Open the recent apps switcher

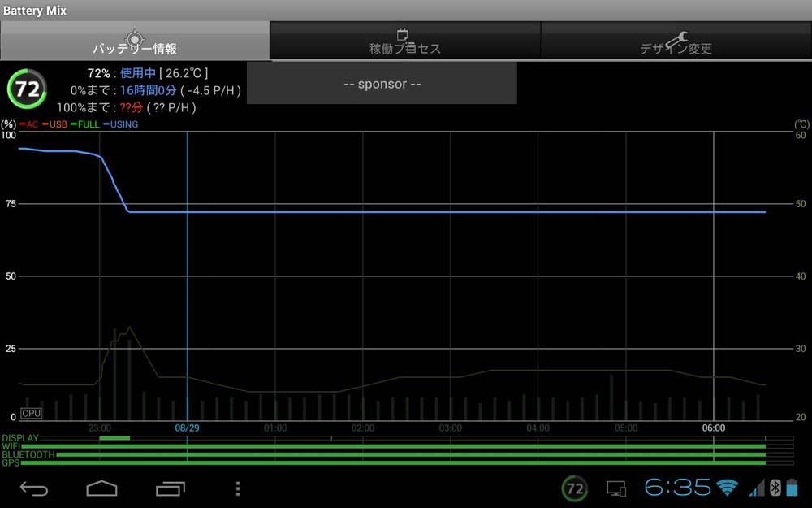171,488
